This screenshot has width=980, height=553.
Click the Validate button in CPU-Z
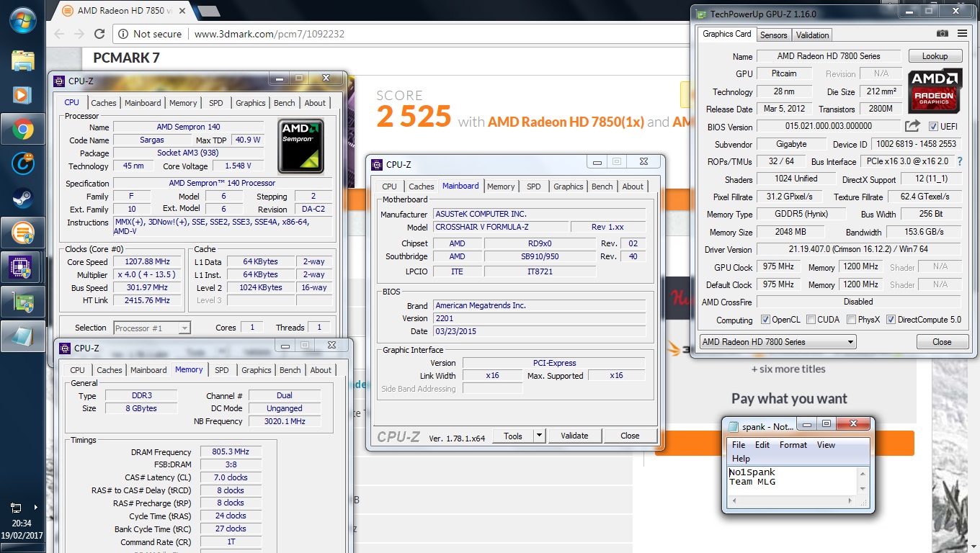[x=574, y=436]
